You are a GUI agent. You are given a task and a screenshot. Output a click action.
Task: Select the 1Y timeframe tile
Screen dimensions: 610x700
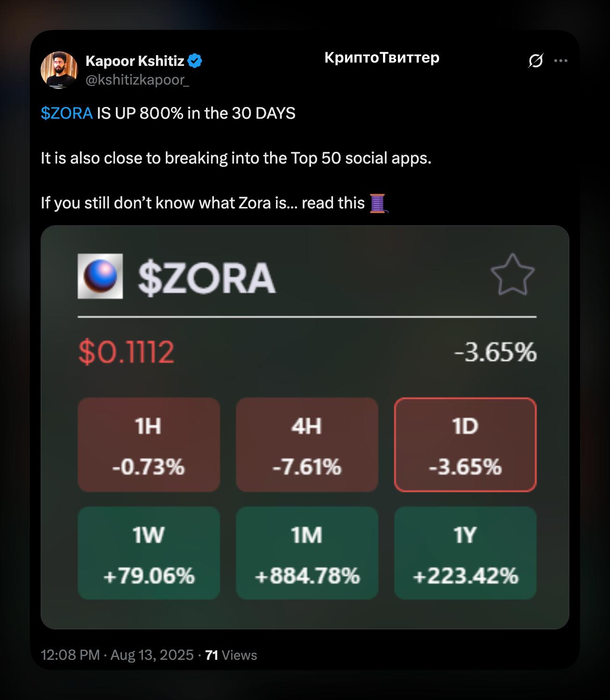click(x=465, y=553)
